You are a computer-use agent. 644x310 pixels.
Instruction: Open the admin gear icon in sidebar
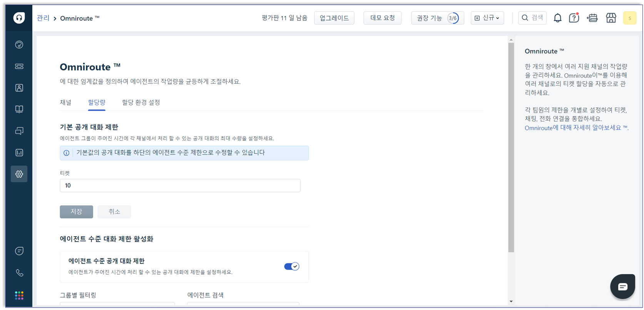19,174
